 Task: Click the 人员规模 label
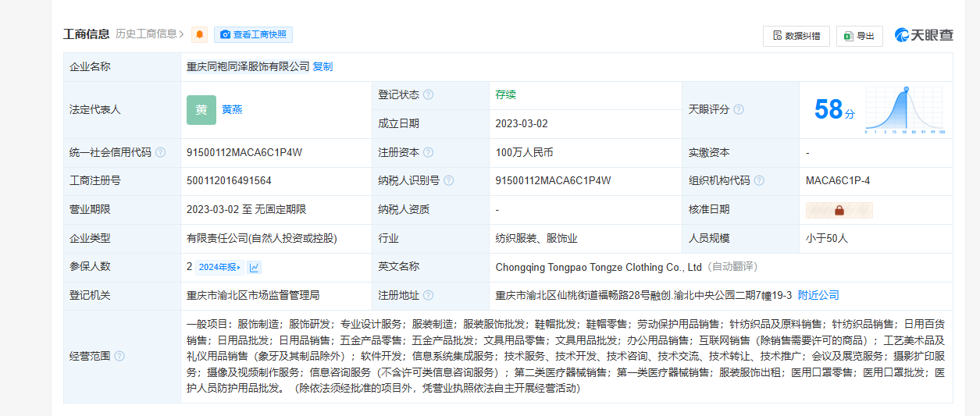tap(709, 238)
